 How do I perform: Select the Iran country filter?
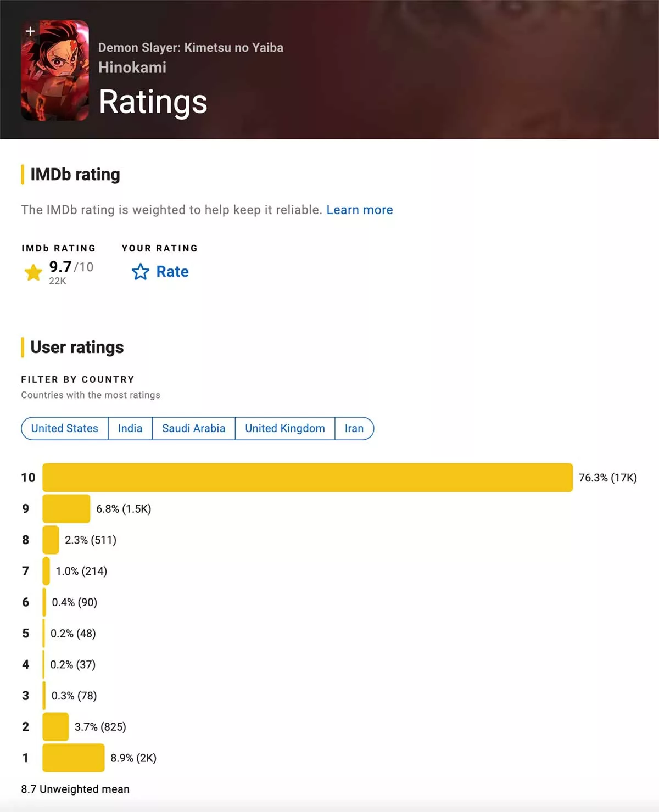[354, 428]
